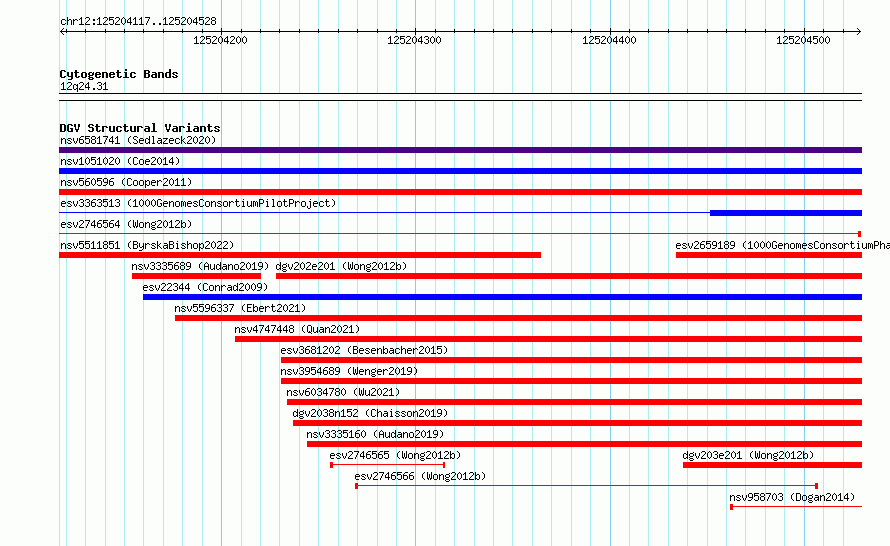Click the blue nsv1051020 variant bar

coord(460,171)
